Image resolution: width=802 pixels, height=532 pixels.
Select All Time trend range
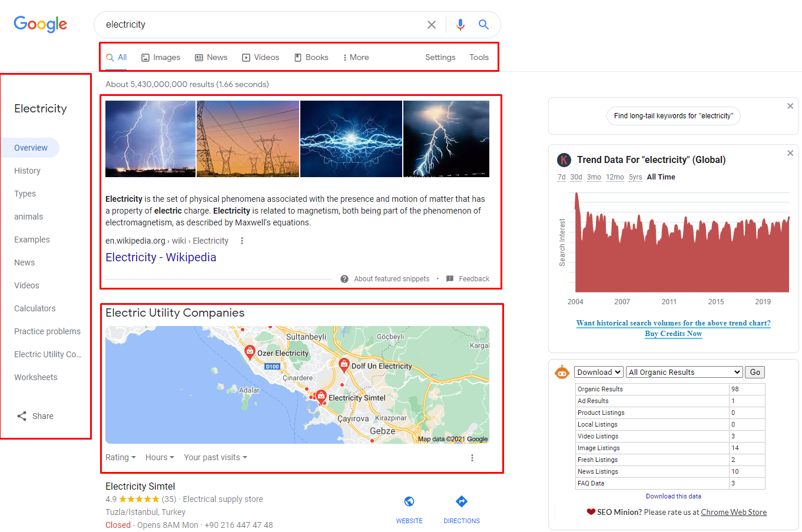(x=661, y=177)
